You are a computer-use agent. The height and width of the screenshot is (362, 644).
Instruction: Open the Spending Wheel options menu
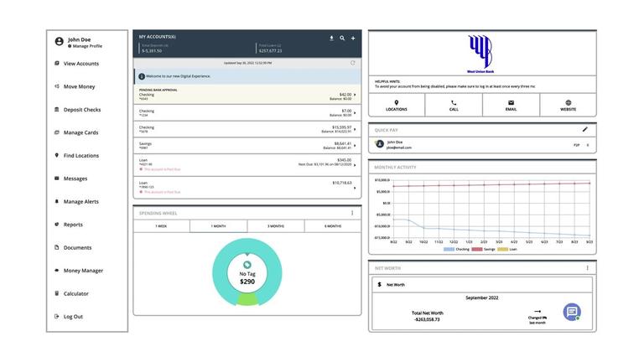click(x=352, y=213)
